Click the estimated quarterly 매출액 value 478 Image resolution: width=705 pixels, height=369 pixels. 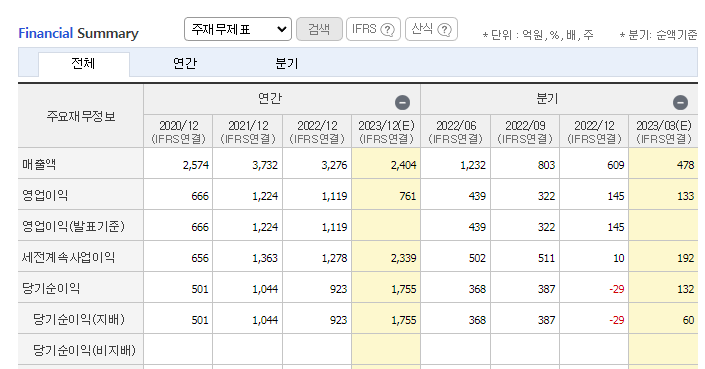pyautogui.click(x=685, y=165)
